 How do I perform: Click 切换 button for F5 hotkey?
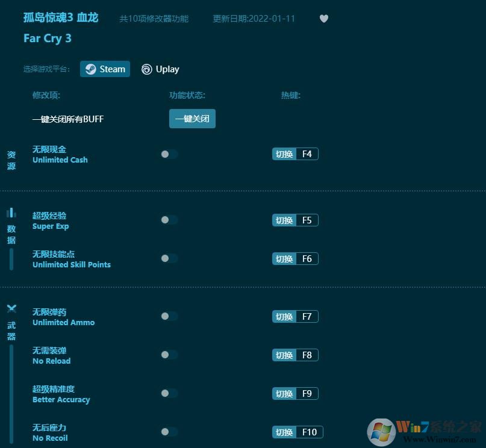284,220
